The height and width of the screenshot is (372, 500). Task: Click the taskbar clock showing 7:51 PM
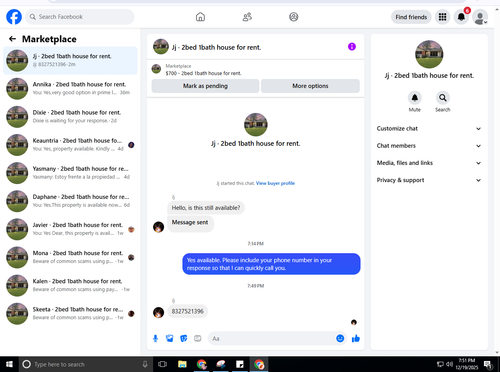[466, 364]
